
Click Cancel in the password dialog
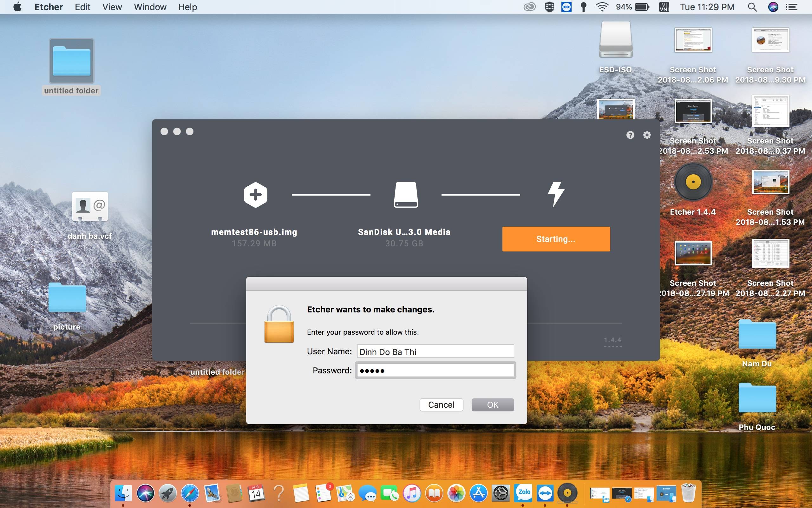coord(441,405)
